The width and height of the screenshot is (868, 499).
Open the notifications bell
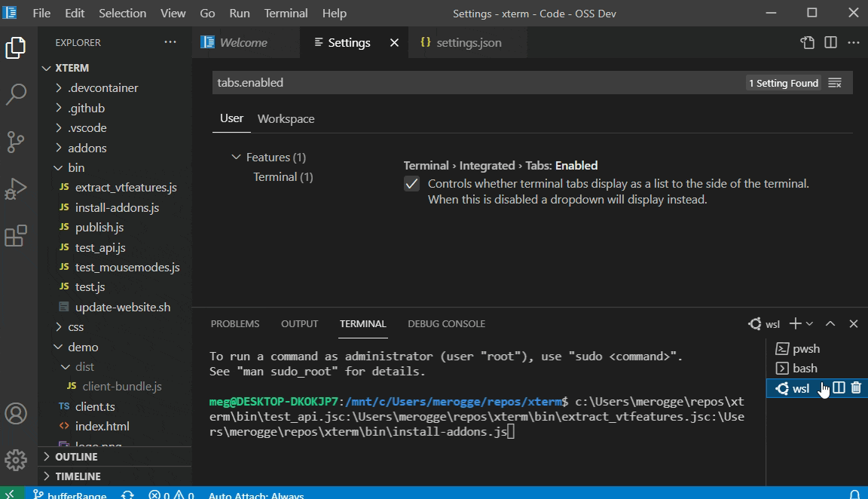[x=854, y=494]
